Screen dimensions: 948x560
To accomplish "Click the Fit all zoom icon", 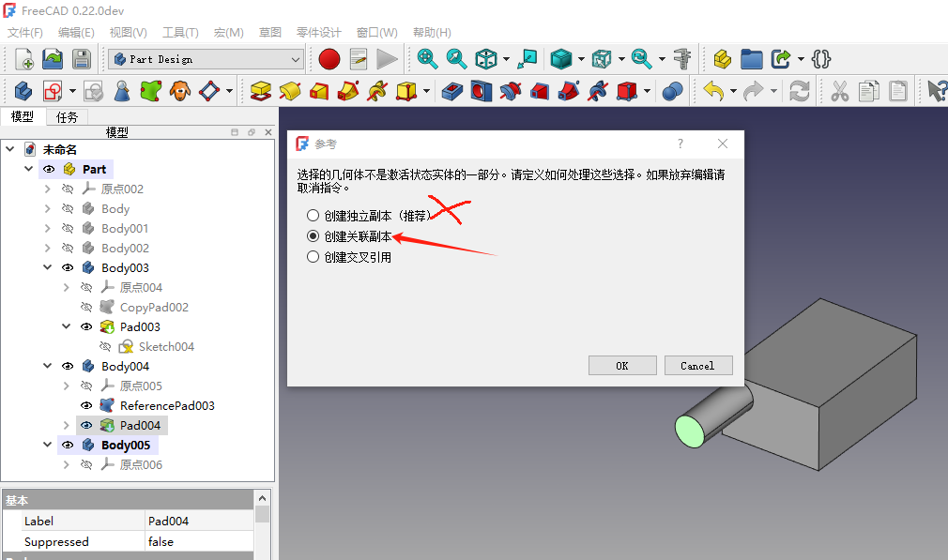I will pyautogui.click(x=427, y=59).
